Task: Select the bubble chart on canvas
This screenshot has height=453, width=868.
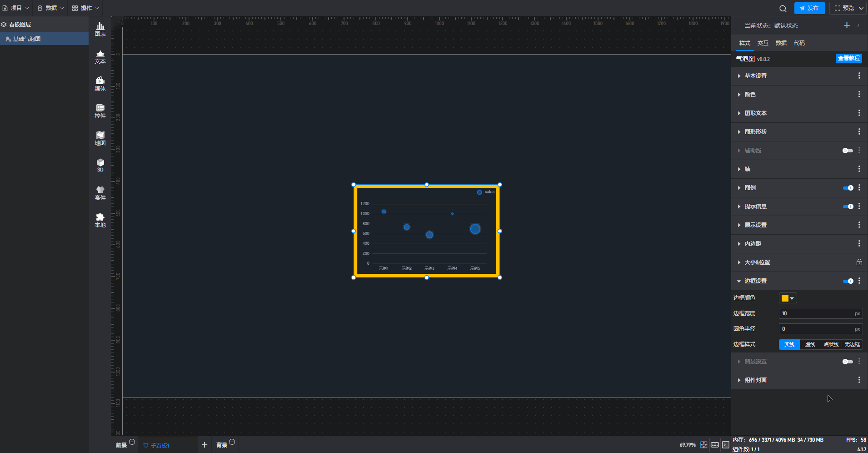Action: [427, 231]
